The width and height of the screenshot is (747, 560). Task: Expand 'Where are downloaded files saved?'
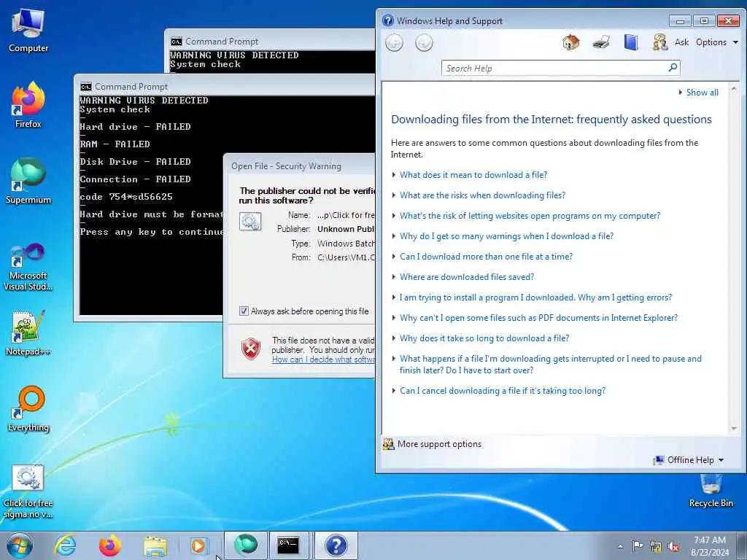[467, 277]
